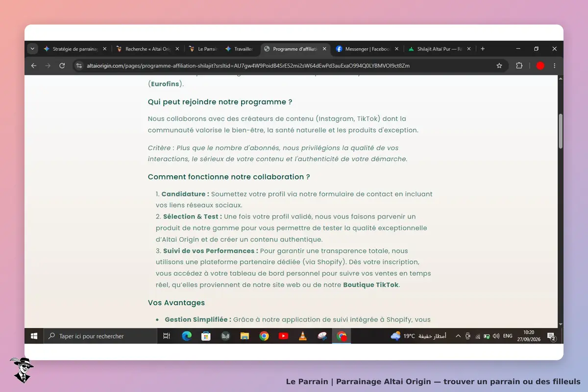Click the bold Suivi de vos Performances : label
Image resolution: width=588 pixels, height=392 pixels.
pos(211,251)
